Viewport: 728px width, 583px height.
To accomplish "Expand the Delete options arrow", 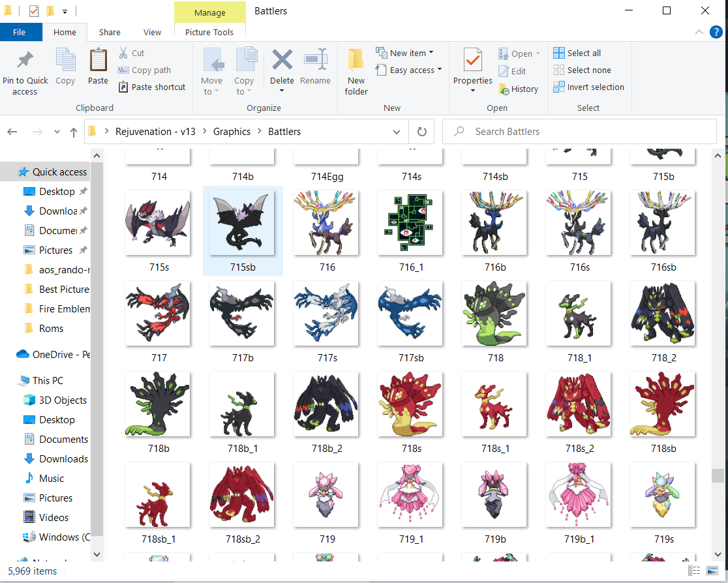I will click(282, 91).
